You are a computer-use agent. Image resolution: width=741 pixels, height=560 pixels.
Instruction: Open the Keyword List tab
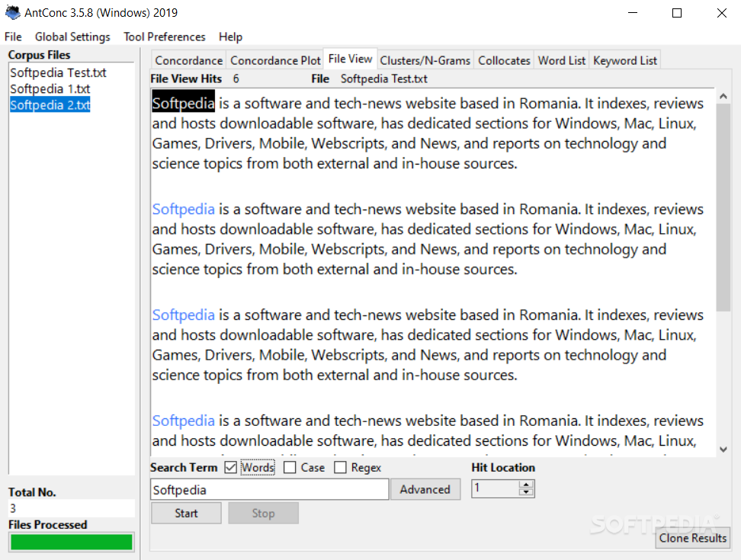[x=625, y=60]
